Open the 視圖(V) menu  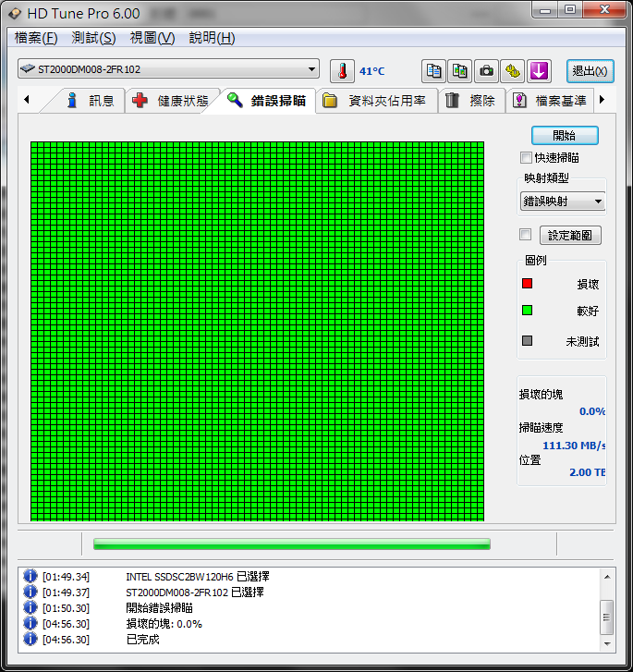pyautogui.click(x=152, y=38)
